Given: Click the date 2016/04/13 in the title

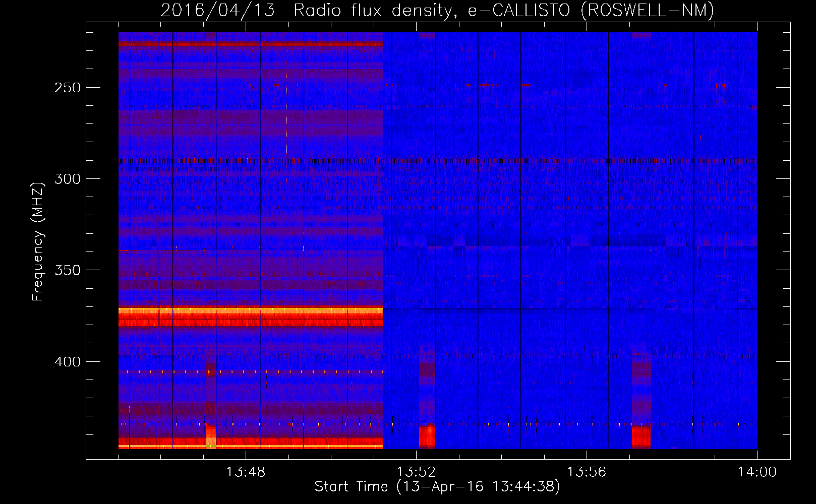Looking at the screenshot, I should pyautogui.click(x=217, y=10).
